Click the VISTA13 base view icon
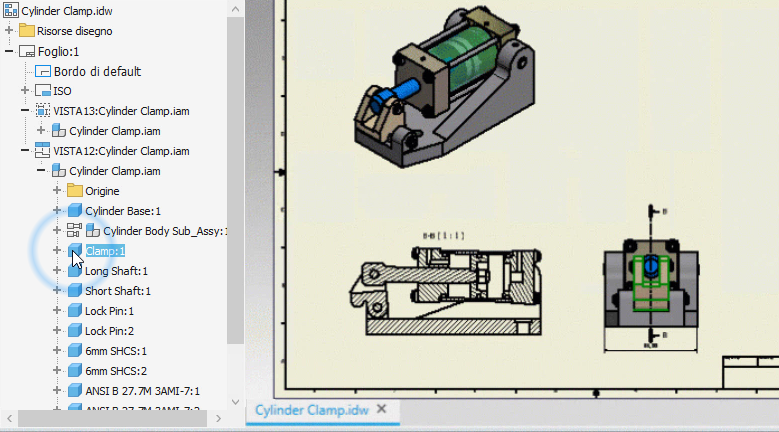779x432 pixels. [43, 111]
